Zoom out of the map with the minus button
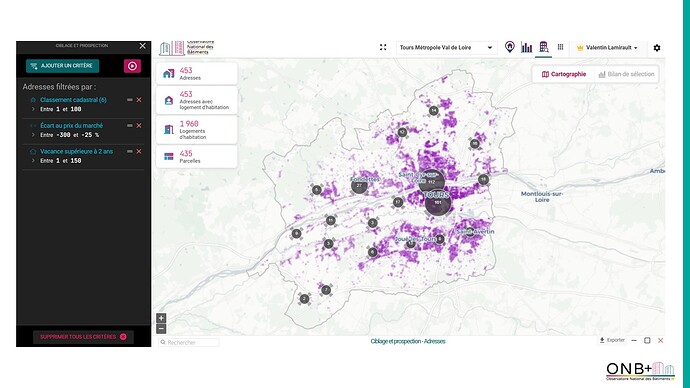Viewport: 690px width, 388px height. coord(161,328)
